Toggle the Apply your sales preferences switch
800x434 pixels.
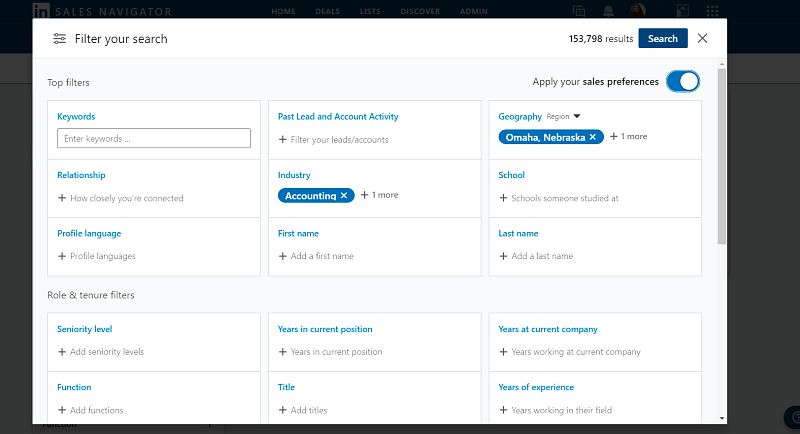point(683,81)
